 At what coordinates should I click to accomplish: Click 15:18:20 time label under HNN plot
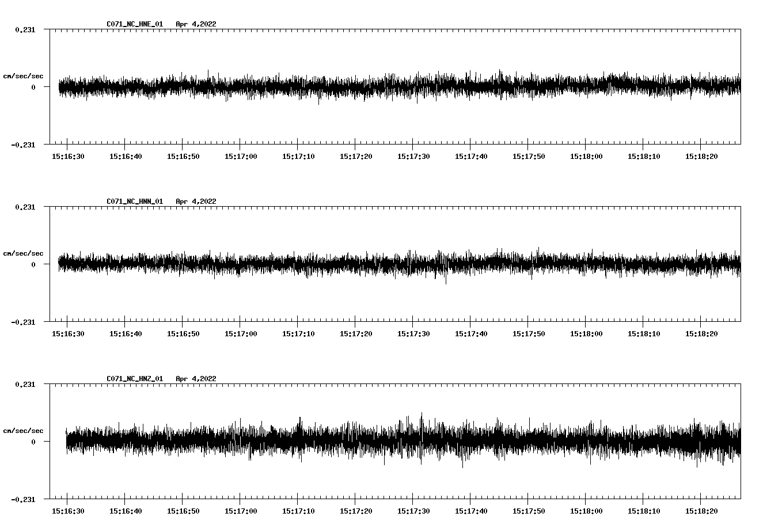[x=701, y=334]
